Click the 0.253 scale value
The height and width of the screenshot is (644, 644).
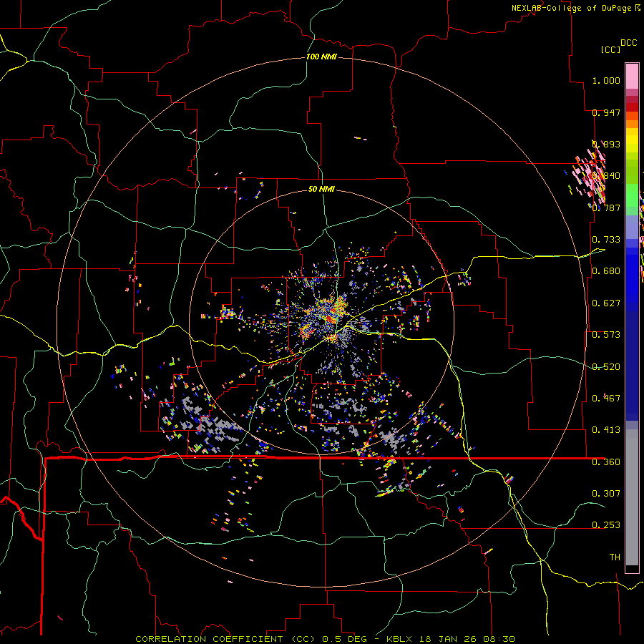[x=606, y=525]
